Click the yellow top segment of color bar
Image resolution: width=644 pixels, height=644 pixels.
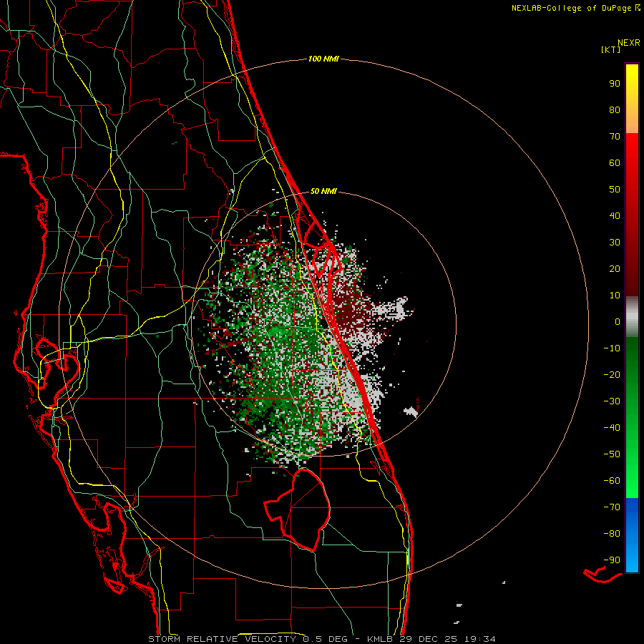(x=632, y=99)
